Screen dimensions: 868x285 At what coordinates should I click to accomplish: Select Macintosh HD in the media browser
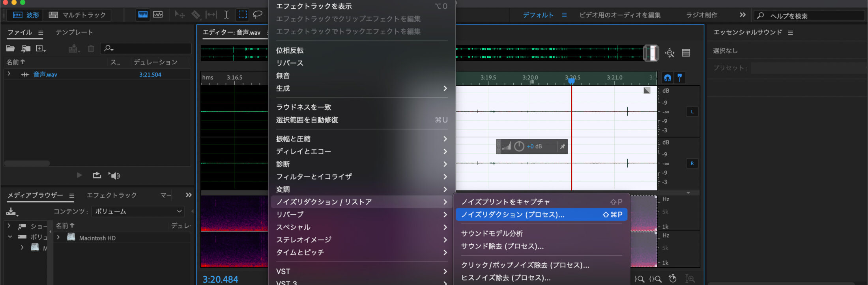point(97,238)
